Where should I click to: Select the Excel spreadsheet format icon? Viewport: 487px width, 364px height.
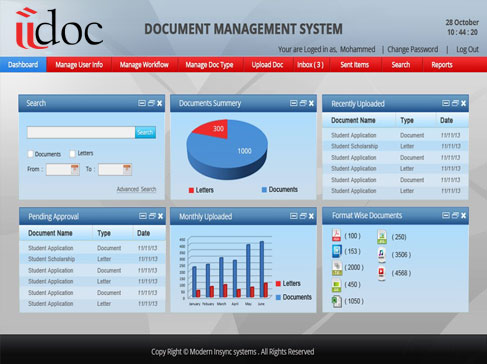click(x=337, y=301)
